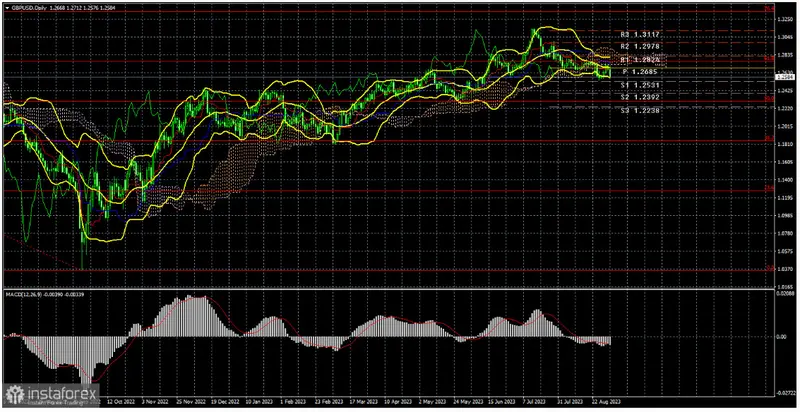Click the 1 Feb 2023 date label

tap(291, 403)
